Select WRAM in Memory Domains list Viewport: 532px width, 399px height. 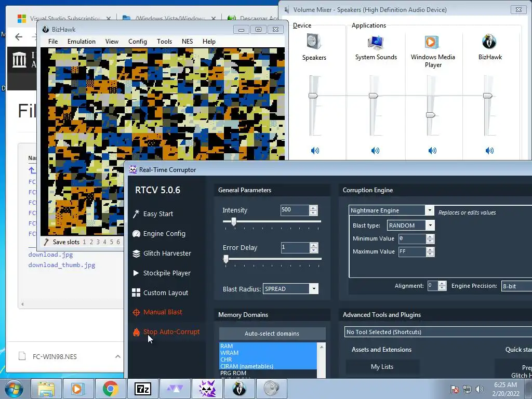[268, 353]
